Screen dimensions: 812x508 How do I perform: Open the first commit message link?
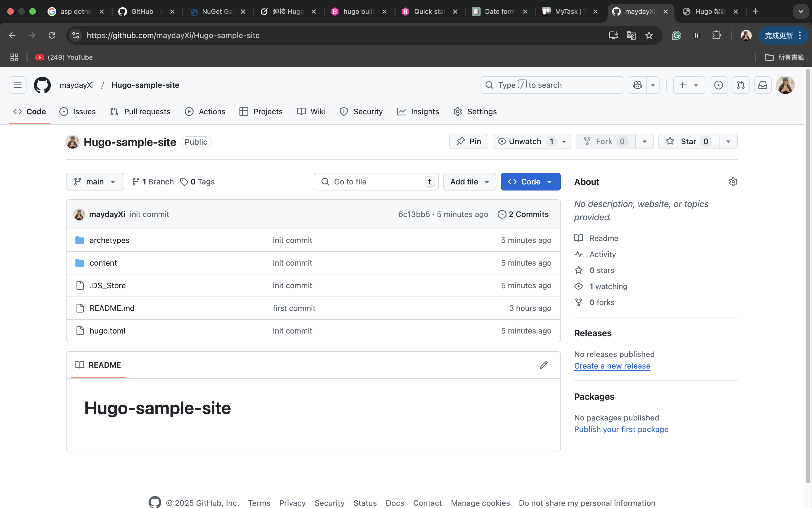(x=294, y=308)
